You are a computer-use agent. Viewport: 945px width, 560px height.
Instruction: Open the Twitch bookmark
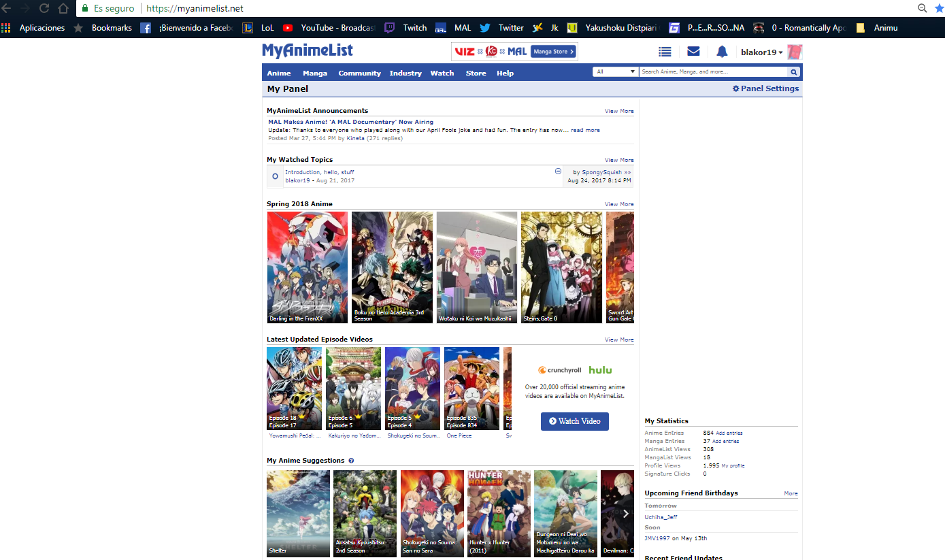[406, 28]
